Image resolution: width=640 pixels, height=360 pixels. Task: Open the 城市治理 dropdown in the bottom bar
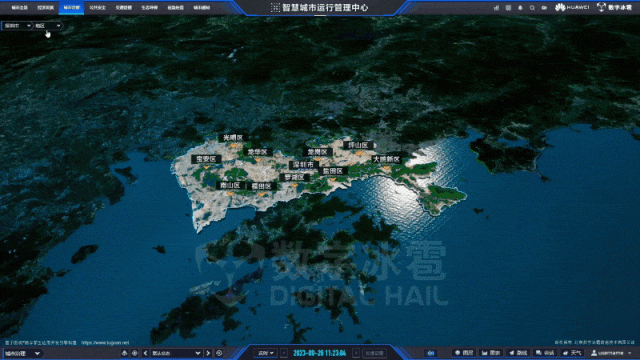pos(22,353)
